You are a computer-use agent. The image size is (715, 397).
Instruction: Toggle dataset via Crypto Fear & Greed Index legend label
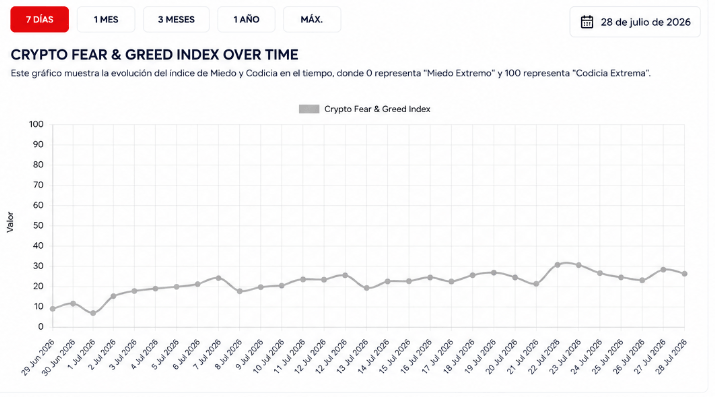[377, 109]
